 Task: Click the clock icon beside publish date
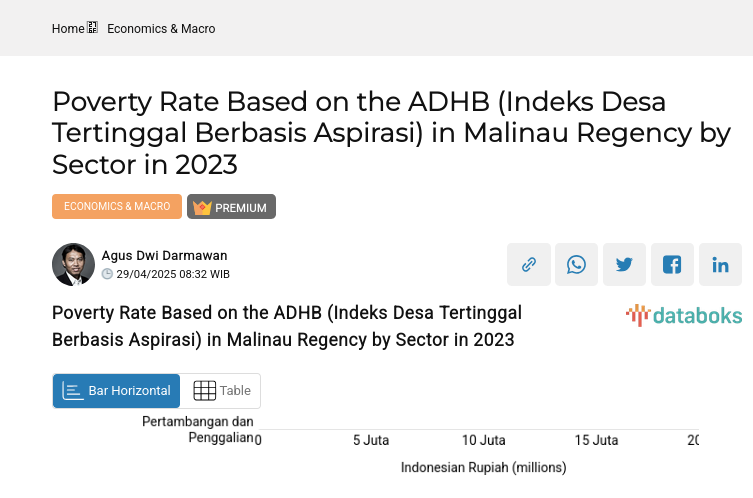[x=107, y=274]
